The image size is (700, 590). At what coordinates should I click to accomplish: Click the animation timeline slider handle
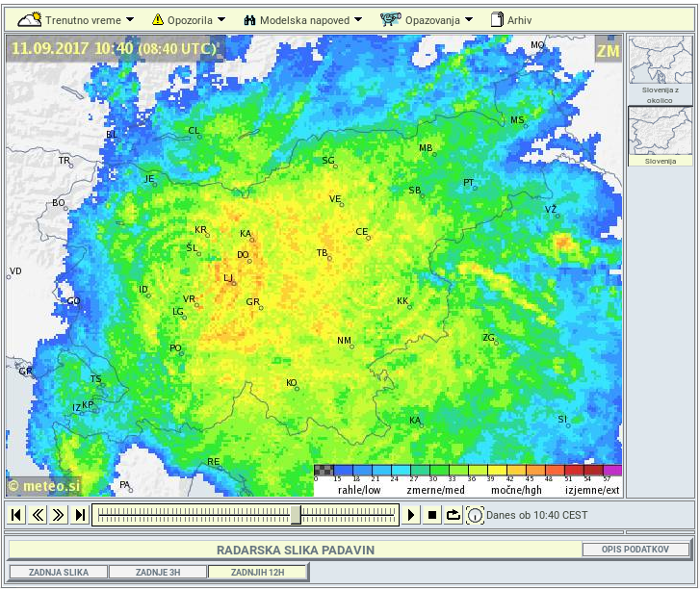(x=296, y=515)
